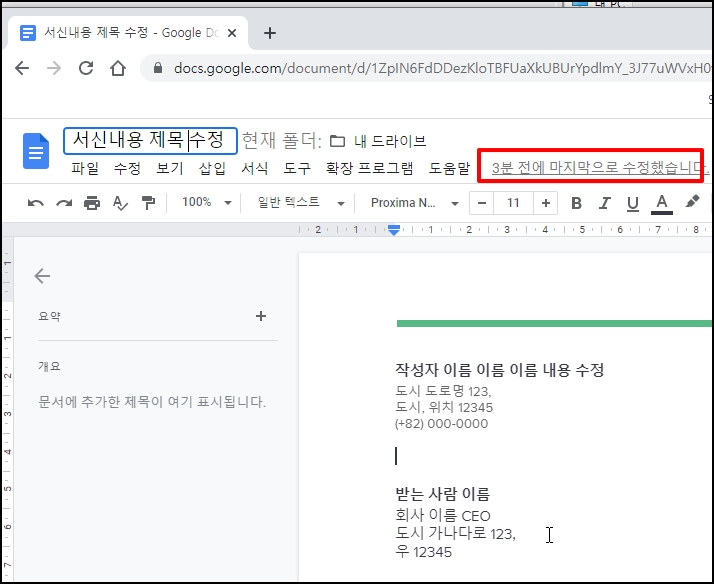714x584 pixels.
Task: Click the 요약 label in outline panel
Action: coord(49,316)
